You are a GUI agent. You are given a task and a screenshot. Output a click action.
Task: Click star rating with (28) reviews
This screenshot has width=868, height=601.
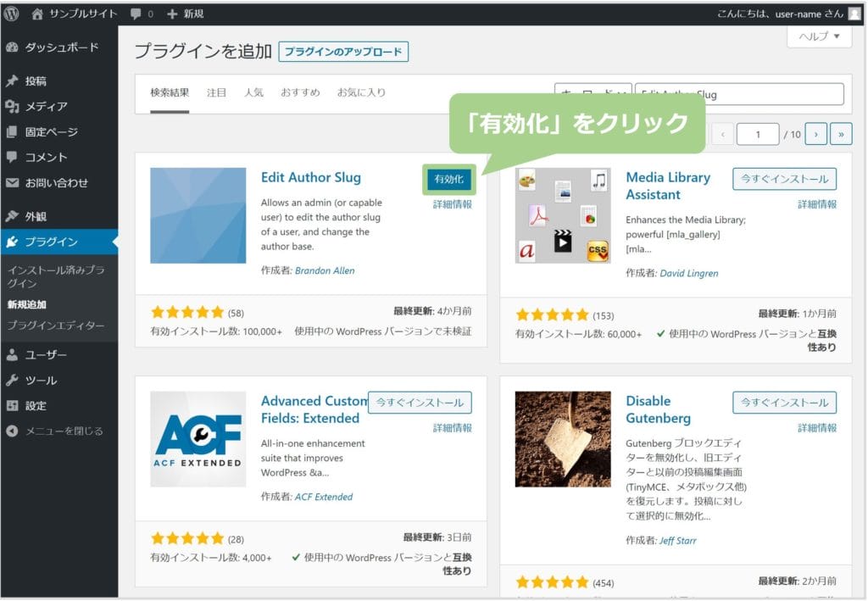click(x=187, y=538)
